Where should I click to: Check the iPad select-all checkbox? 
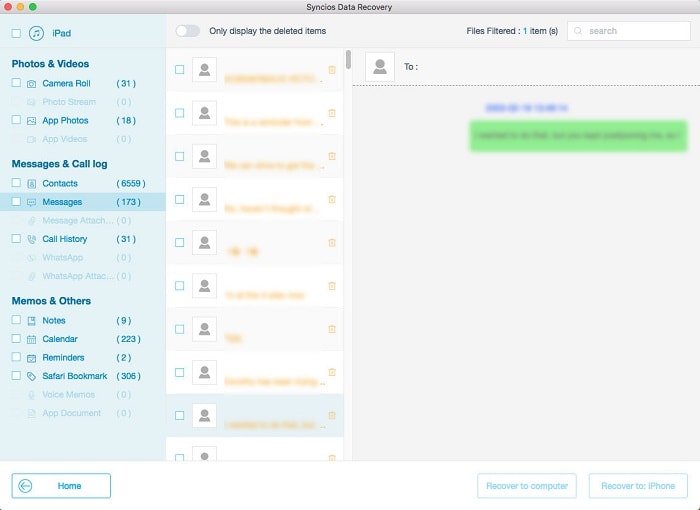(16, 33)
